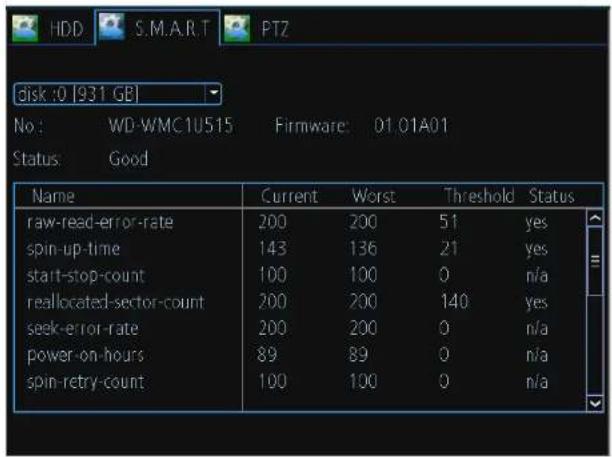Screen dimensions: 612x457
Task: Select the seek-error-rate row
Action: [301, 329]
